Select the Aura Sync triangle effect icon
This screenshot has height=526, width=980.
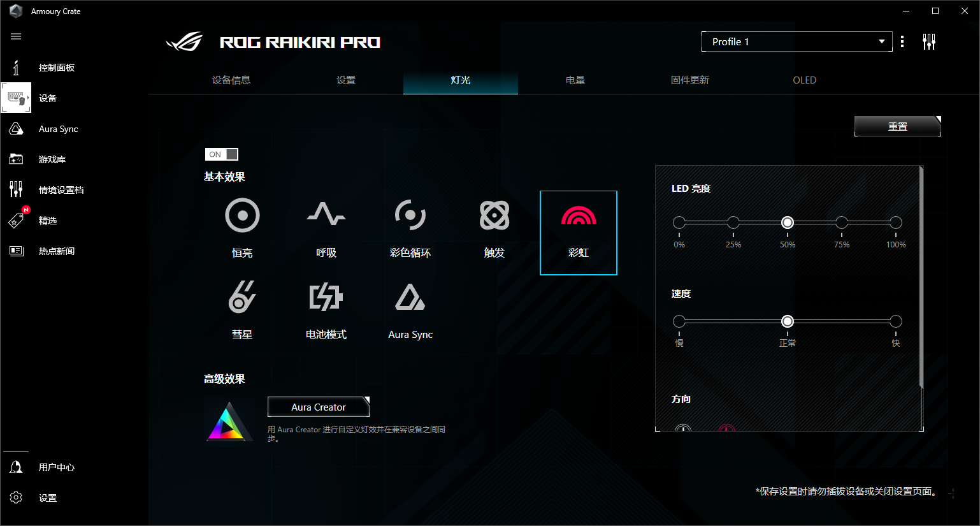pos(410,297)
